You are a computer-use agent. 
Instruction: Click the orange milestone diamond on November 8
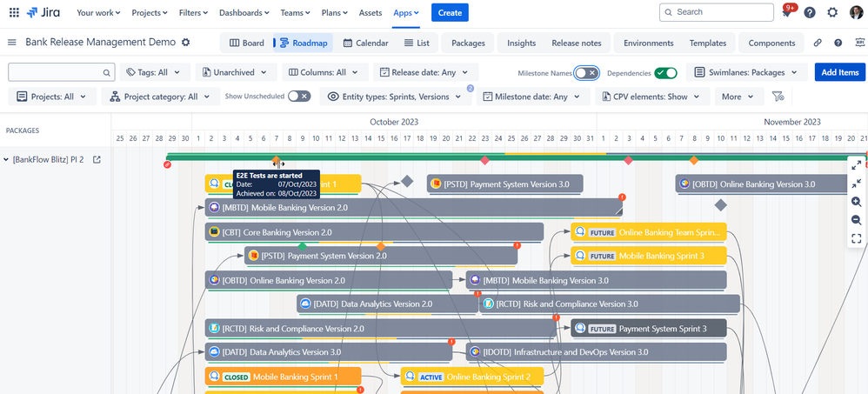click(694, 160)
